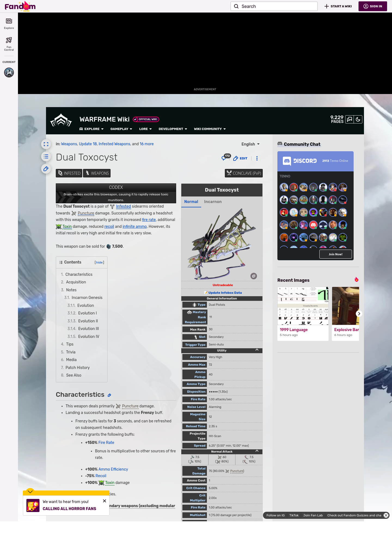392x545 pixels.
Task: Open the English language dropdown
Action: pyautogui.click(x=250, y=144)
